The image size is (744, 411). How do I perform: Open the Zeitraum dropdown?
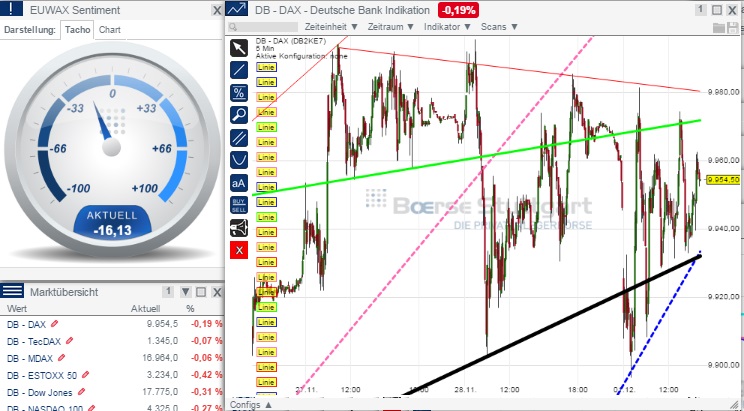391,27
